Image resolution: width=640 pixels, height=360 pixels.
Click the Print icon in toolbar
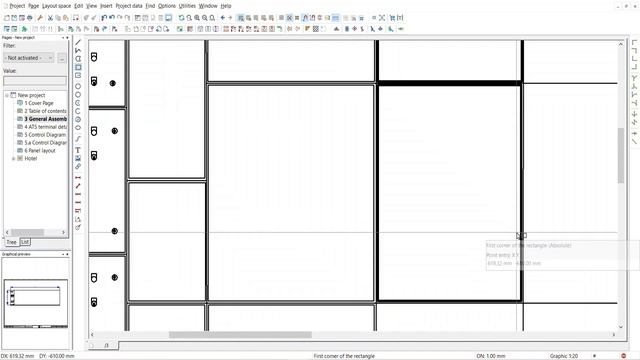point(29,18)
